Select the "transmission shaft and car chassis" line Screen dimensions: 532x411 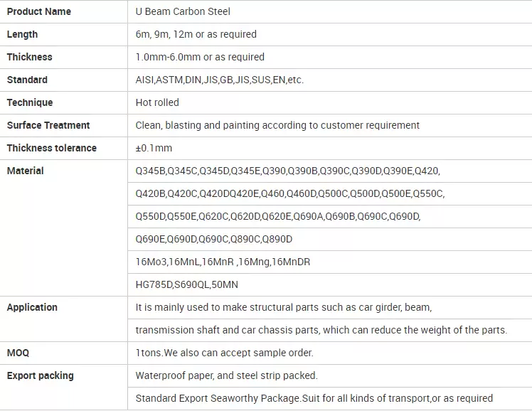321,330
